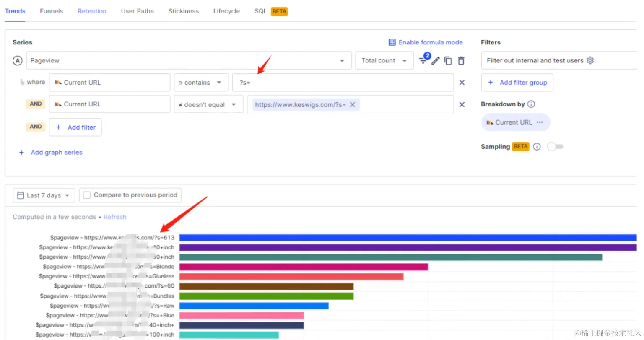The image size is (644, 340).
Task: Click Filter out internal and test users
Action: tap(535, 60)
